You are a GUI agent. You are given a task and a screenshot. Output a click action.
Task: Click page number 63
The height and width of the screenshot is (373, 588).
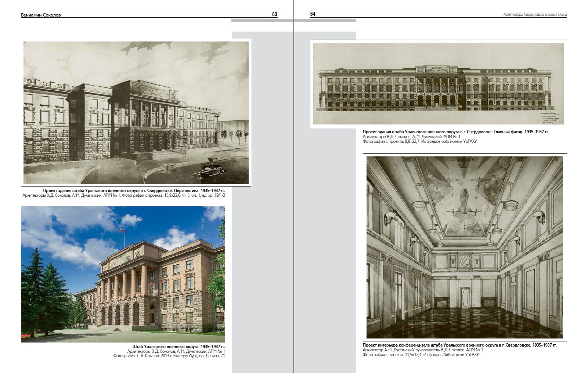click(x=275, y=14)
